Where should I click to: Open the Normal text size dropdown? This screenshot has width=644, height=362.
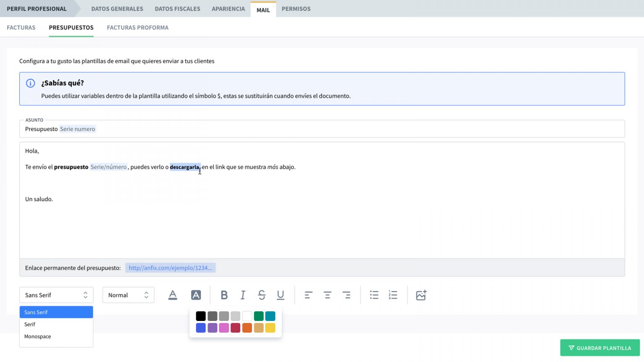pos(128,295)
